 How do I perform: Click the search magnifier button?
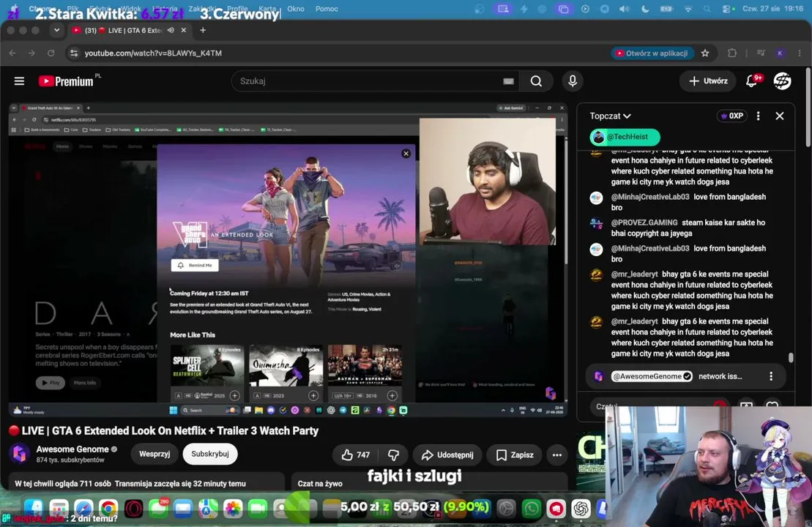pyautogui.click(x=536, y=81)
